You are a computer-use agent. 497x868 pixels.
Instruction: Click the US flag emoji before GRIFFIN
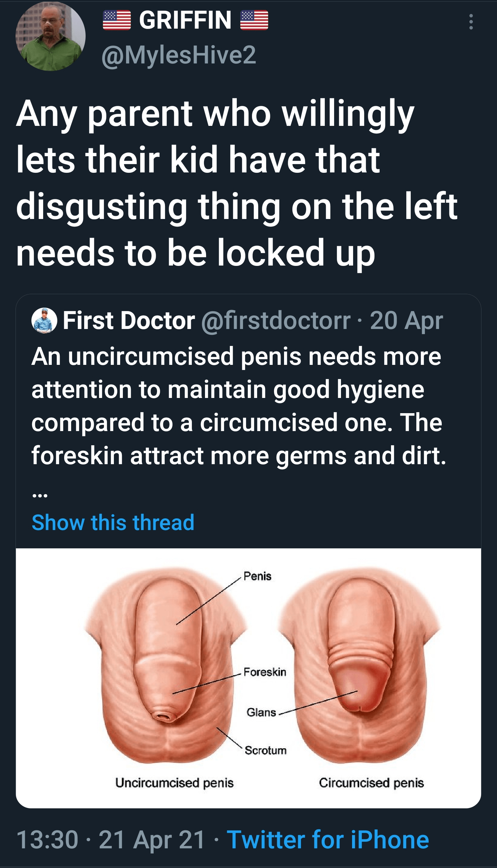117,20
